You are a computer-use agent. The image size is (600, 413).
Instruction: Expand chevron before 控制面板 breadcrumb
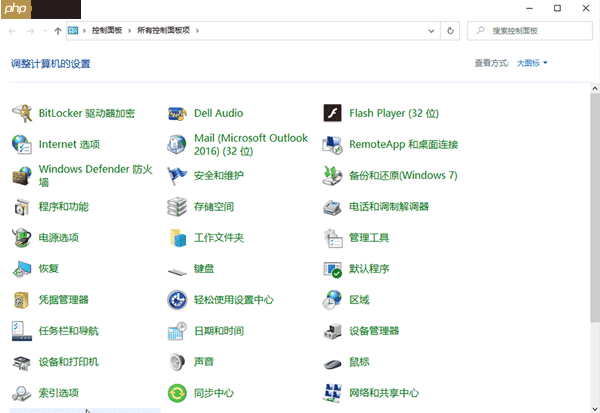[84, 31]
